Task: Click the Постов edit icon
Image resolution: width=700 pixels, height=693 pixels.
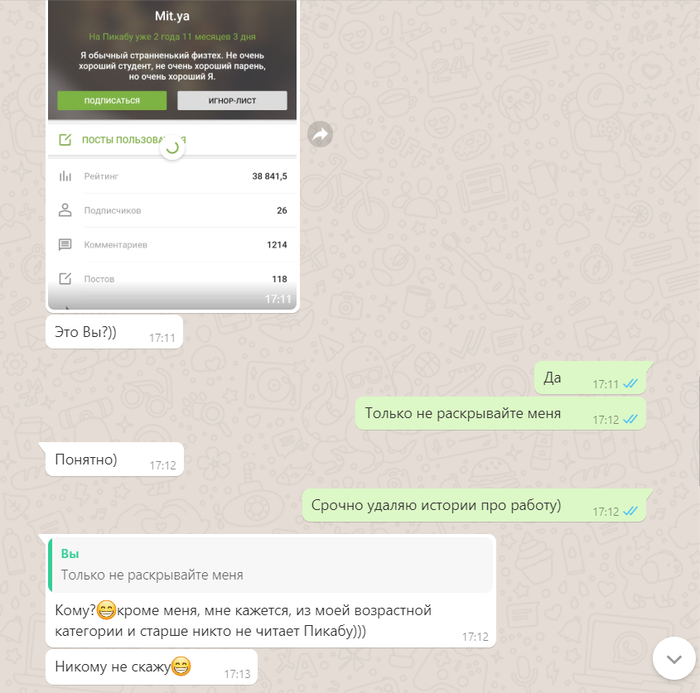Action: pos(65,279)
